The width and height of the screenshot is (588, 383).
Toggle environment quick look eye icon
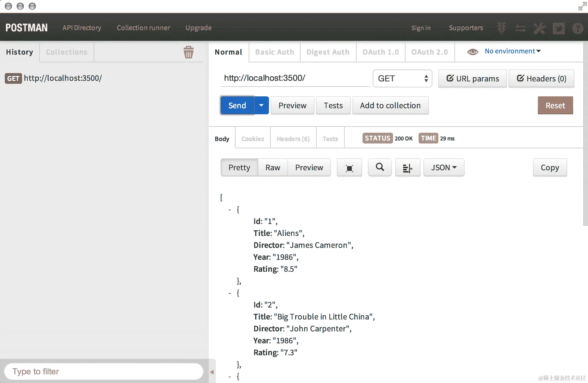coord(473,52)
